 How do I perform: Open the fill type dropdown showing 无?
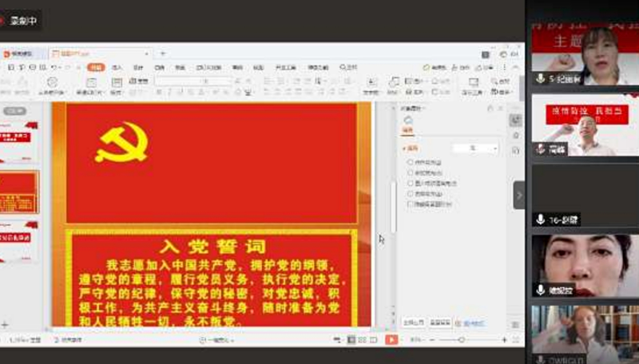475,148
